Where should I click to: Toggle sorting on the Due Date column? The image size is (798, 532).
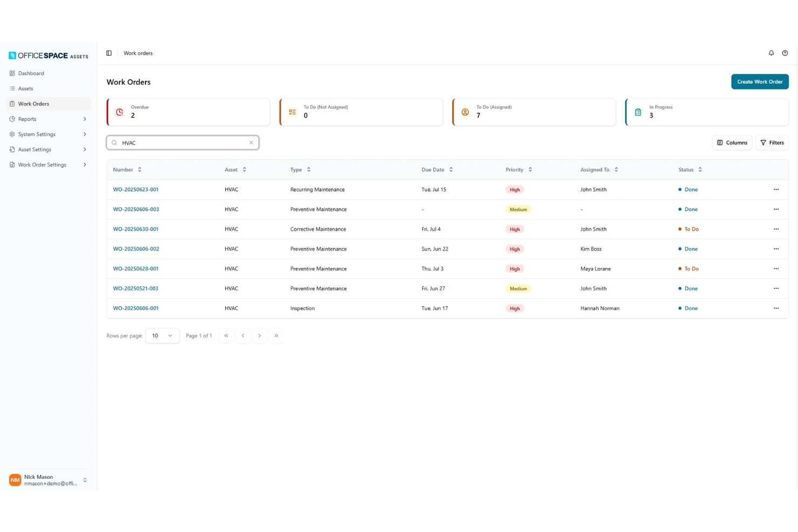(451, 169)
